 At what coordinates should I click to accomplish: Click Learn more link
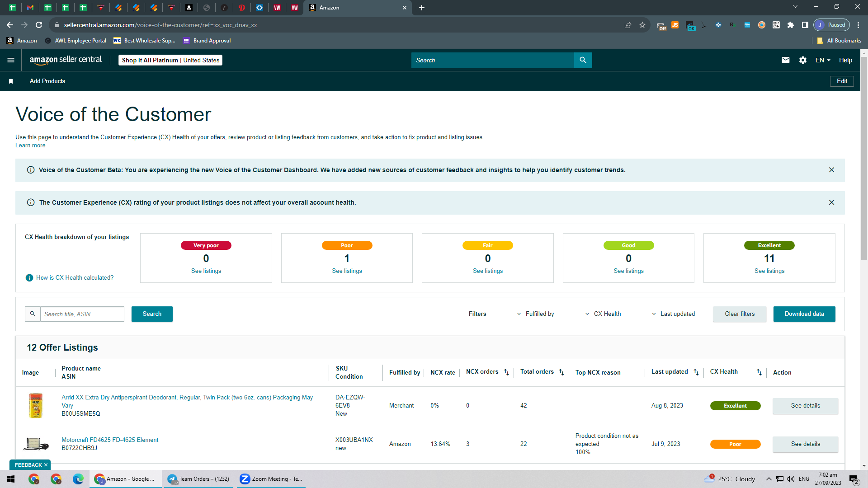click(x=30, y=145)
